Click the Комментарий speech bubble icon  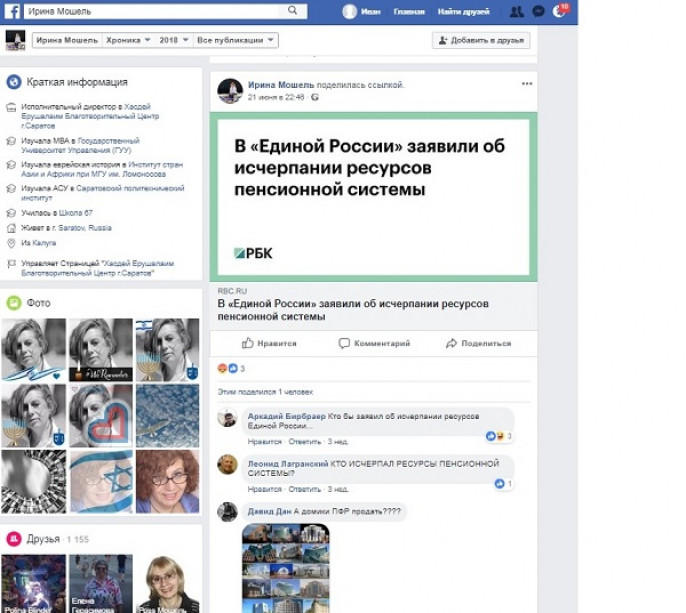pyautogui.click(x=344, y=343)
